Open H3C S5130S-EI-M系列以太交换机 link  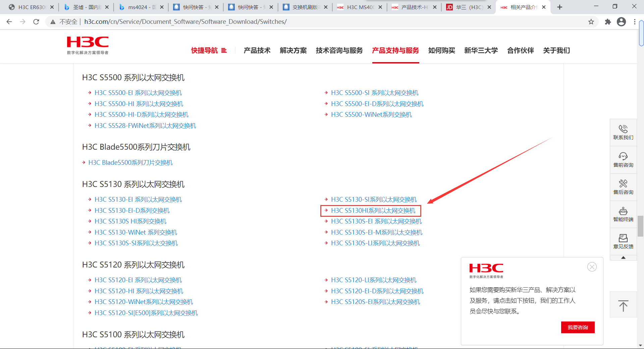[377, 233]
